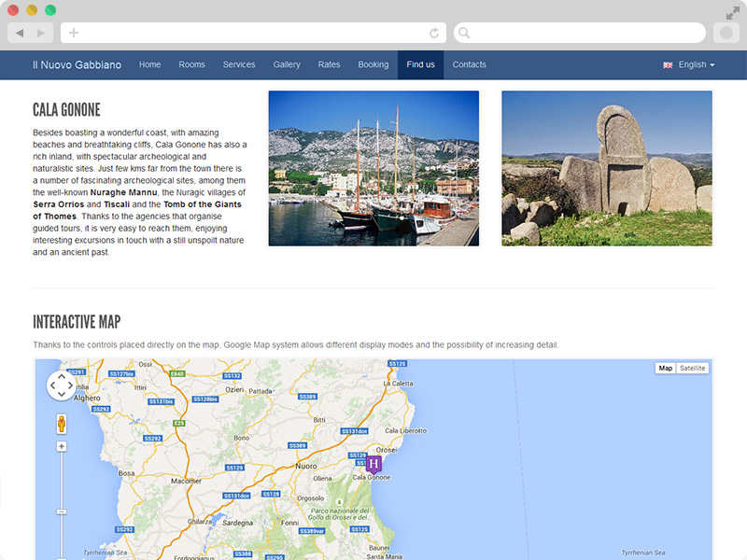Screen dimensions: 747x560
Task: Switch map to Map view
Action: (666, 368)
